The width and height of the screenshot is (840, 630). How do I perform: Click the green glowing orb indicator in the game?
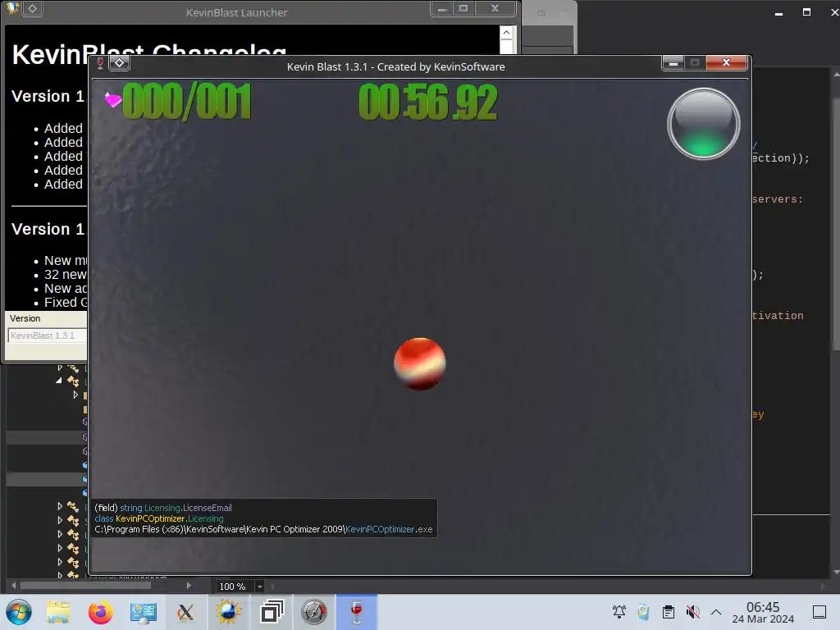(703, 124)
